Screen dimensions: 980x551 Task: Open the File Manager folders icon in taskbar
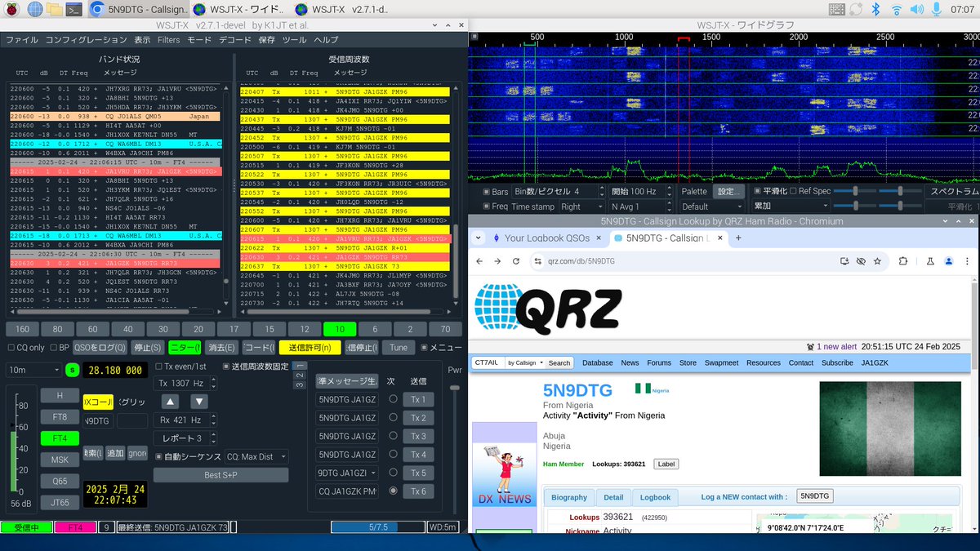54,10
